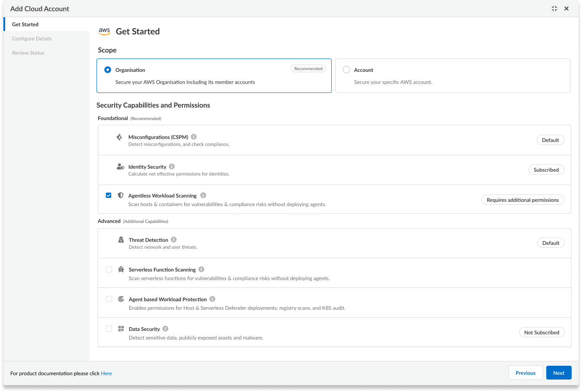582x392 pixels.
Task: Click 'Detect sensitive data, publicly exposed assets and malware.'
Action: 196,338
